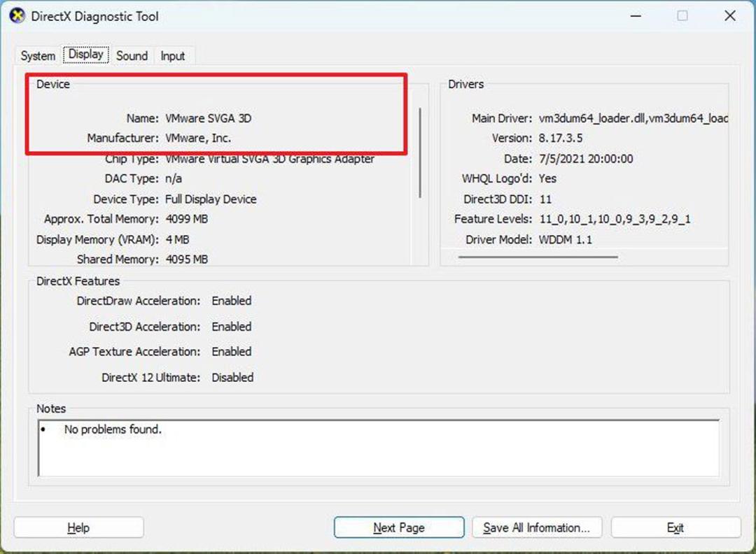
Task: Close the DirectX Diagnostic Tool window
Action: pyautogui.click(x=730, y=16)
